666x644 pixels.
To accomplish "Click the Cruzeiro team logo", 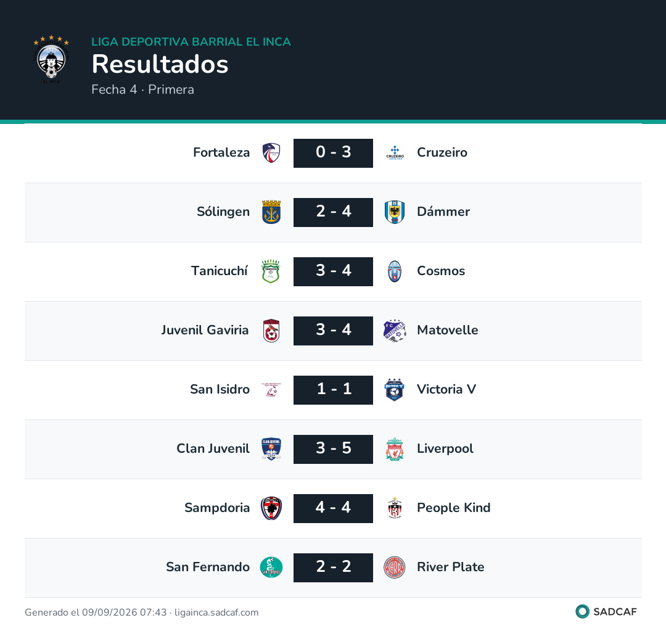I will (x=395, y=153).
